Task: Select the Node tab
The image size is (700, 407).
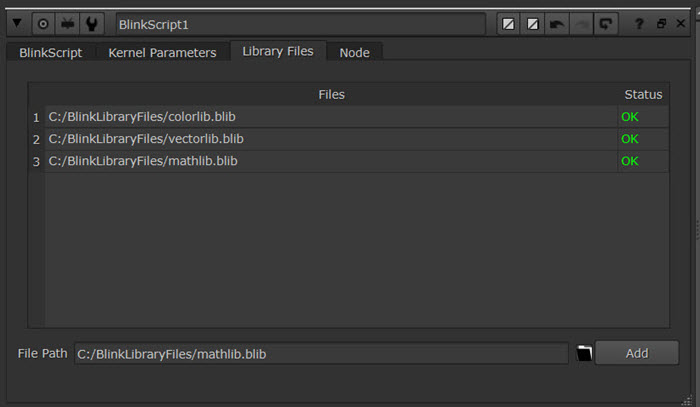Action: point(354,53)
